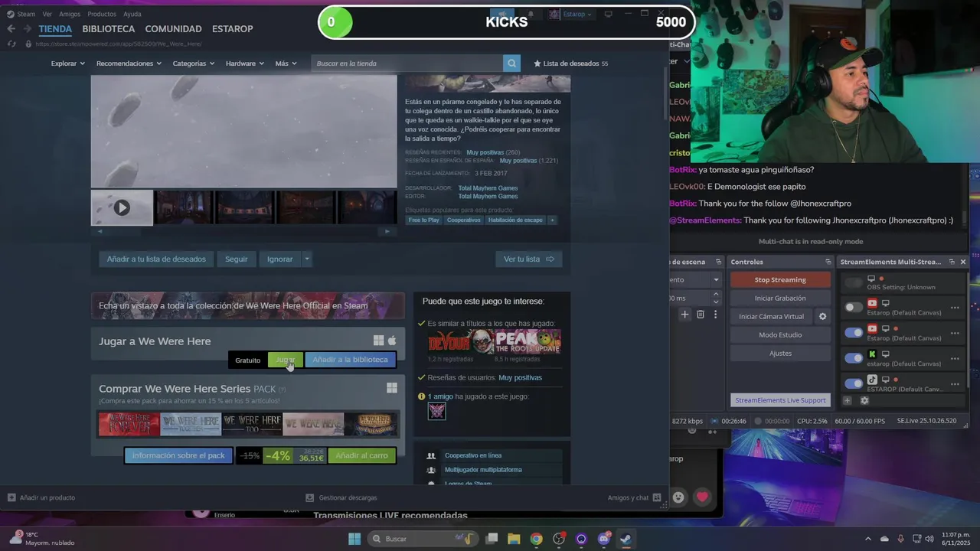Image resolution: width=980 pixels, height=551 pixels.
Task: Open more options for TikTok ESTAROP output
Action: pos(955,384)
